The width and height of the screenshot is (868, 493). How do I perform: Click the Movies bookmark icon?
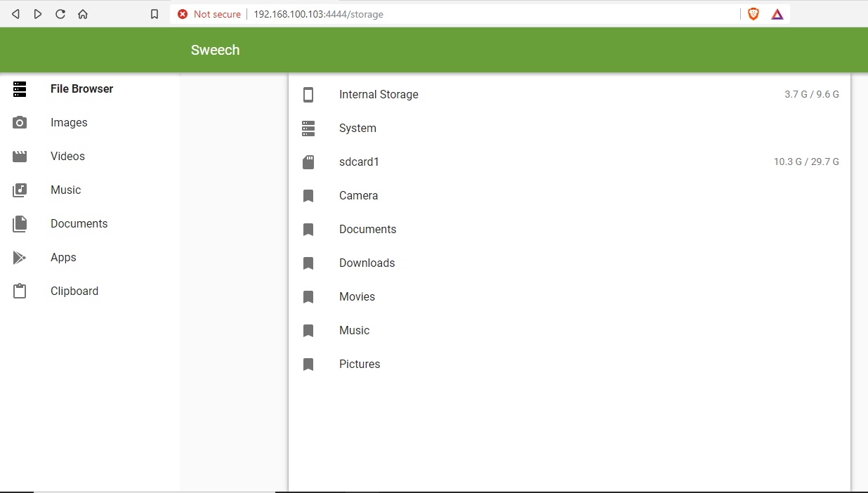tap(308, 297)
